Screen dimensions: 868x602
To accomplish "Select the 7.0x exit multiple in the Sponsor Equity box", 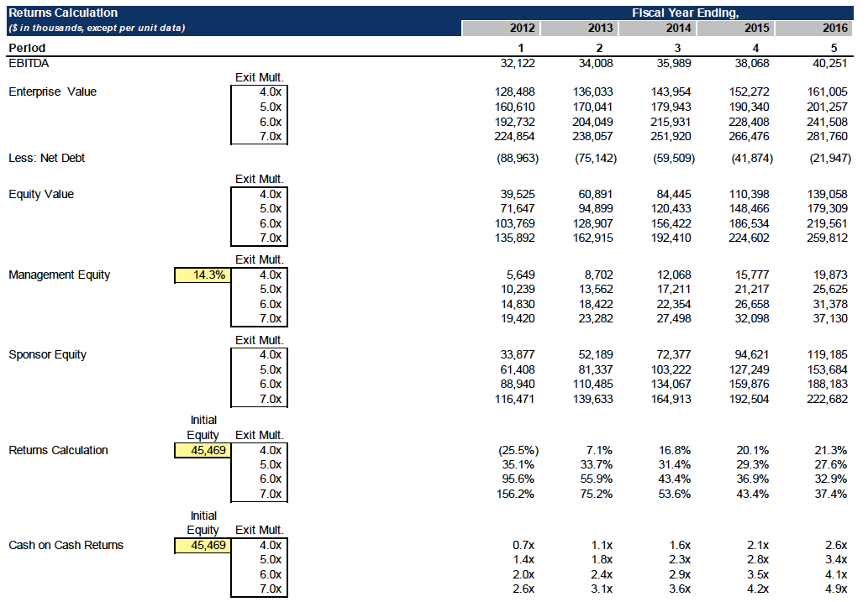I will [x=271, y=399].
